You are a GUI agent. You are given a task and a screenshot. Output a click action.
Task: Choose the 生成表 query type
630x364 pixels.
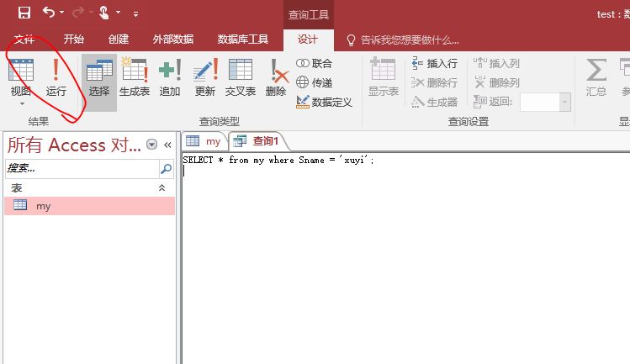135,77
